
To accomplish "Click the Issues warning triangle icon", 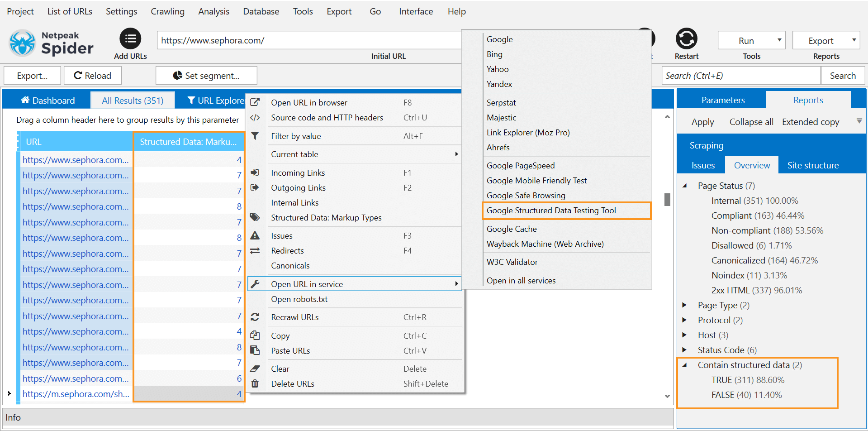I will pyautogui.click(x=255, y=235).
